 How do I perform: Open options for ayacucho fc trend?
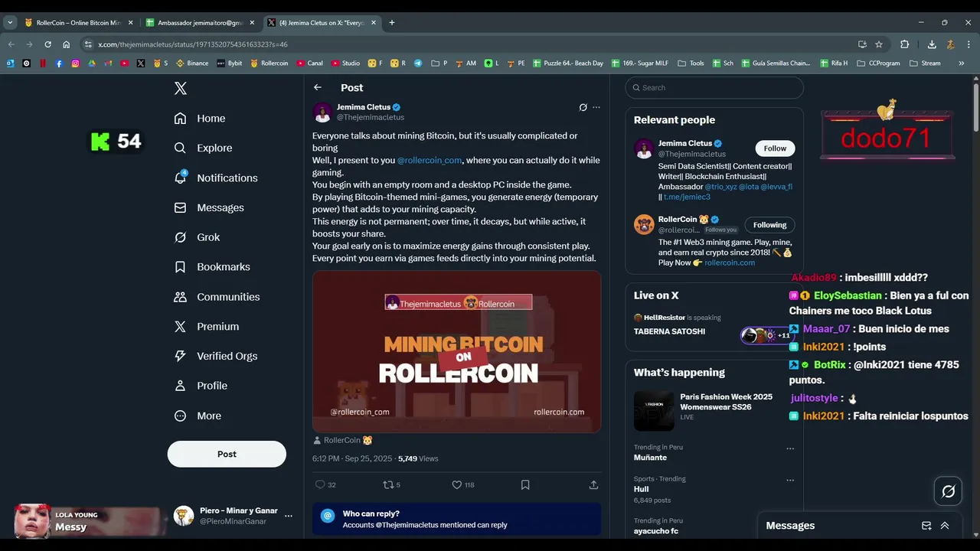point(790,522)
